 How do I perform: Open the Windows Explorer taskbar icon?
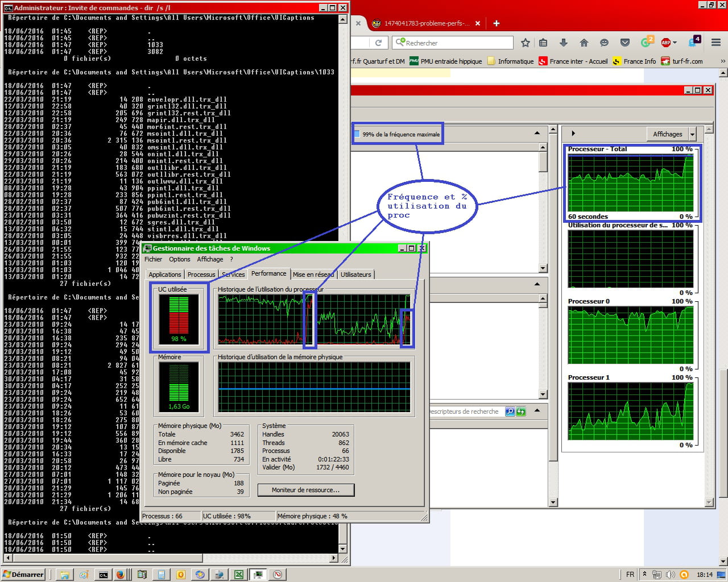point(65,575)
